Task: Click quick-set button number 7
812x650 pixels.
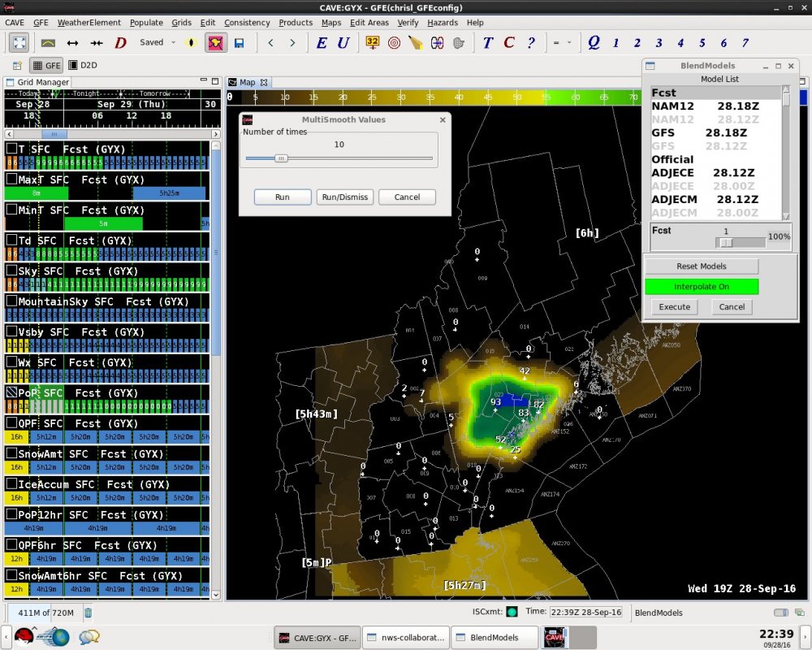Action: click(x=745, y=43)
